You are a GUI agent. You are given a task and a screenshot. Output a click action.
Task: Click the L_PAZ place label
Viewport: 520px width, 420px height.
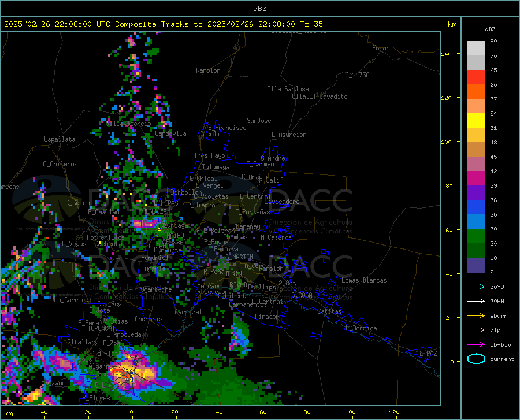tap(428, 354)
